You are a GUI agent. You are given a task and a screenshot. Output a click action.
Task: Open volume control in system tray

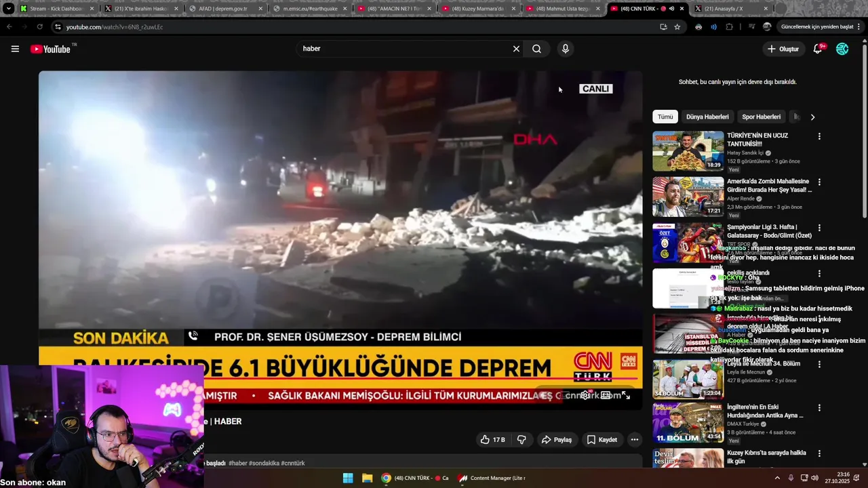pos(814,478)
